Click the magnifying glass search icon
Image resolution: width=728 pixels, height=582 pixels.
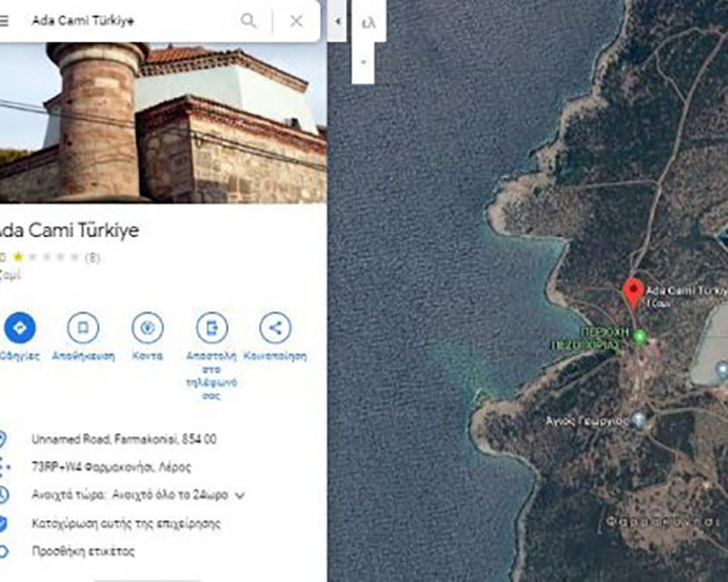(248, 21)
